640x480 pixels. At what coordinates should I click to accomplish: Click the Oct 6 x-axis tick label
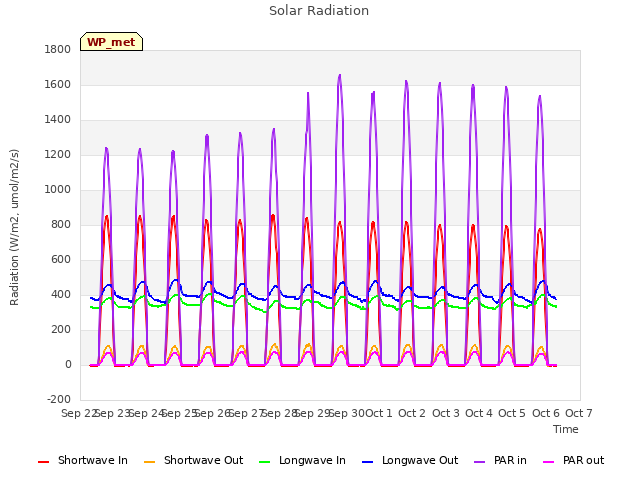pyautogui.click(x=546, y=413)
